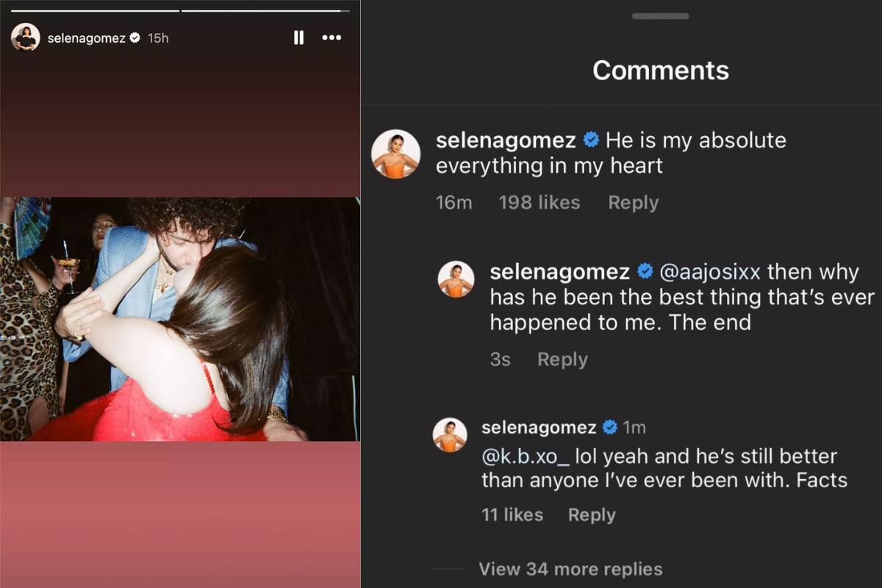Viewport: 882px width, 588px height.
Task: View the 11 likes on the bottom comment
Action: click(x=512, y=515)
